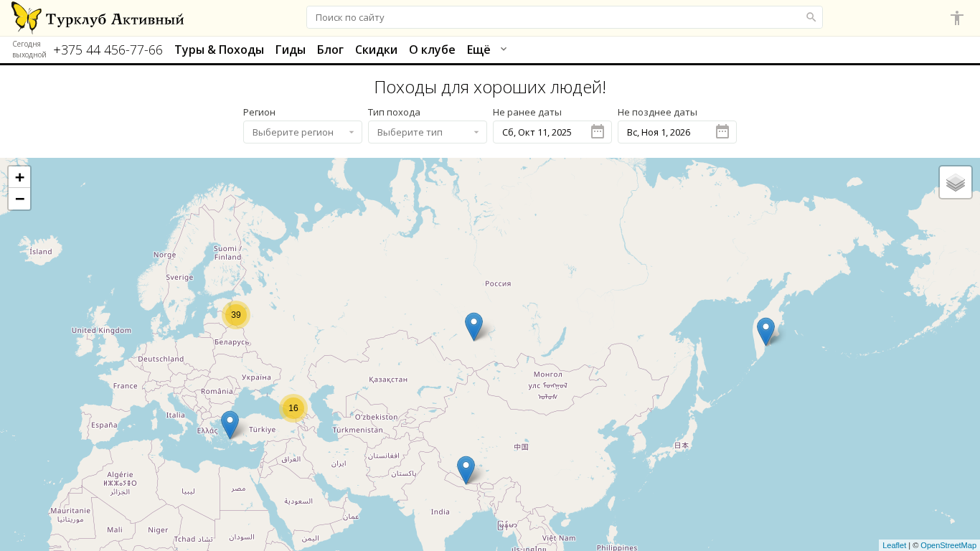980x551 pixels.
Task: Click the Регион field label
Action: 259,112
